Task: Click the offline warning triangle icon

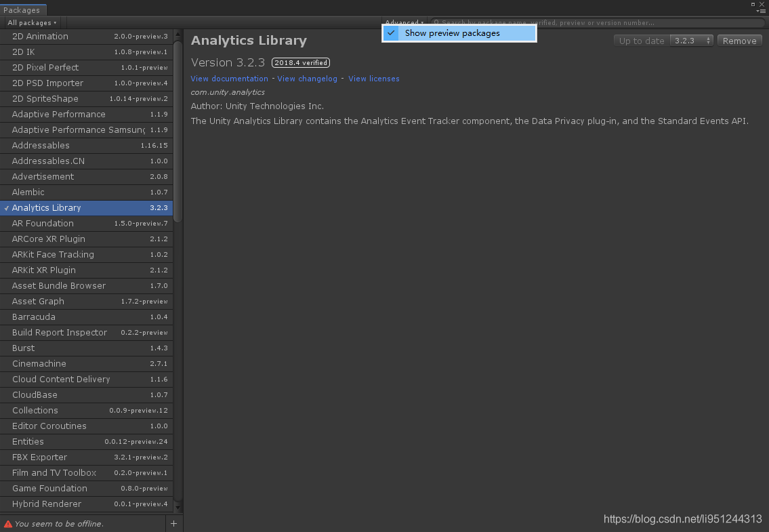Action: [8, 524]
